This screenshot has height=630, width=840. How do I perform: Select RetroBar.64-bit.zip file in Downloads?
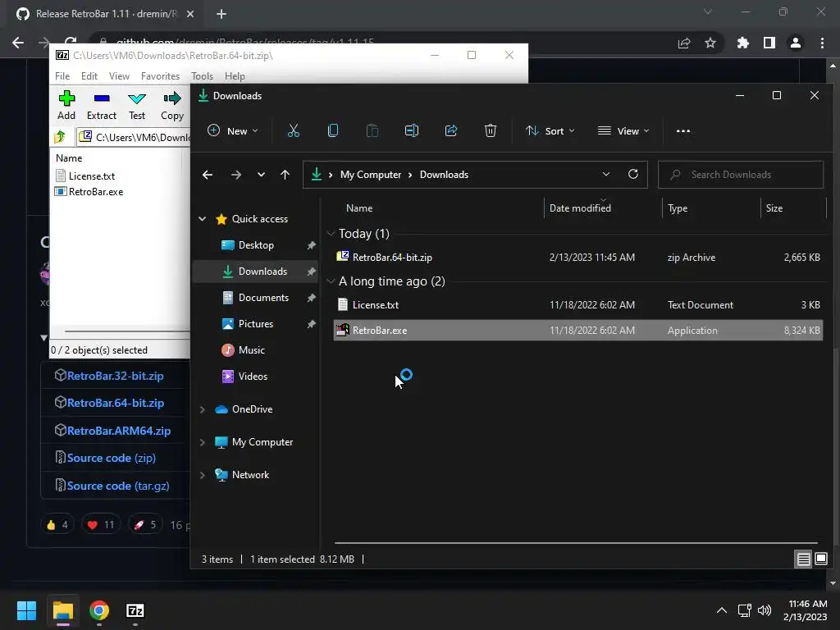point(578,257)
